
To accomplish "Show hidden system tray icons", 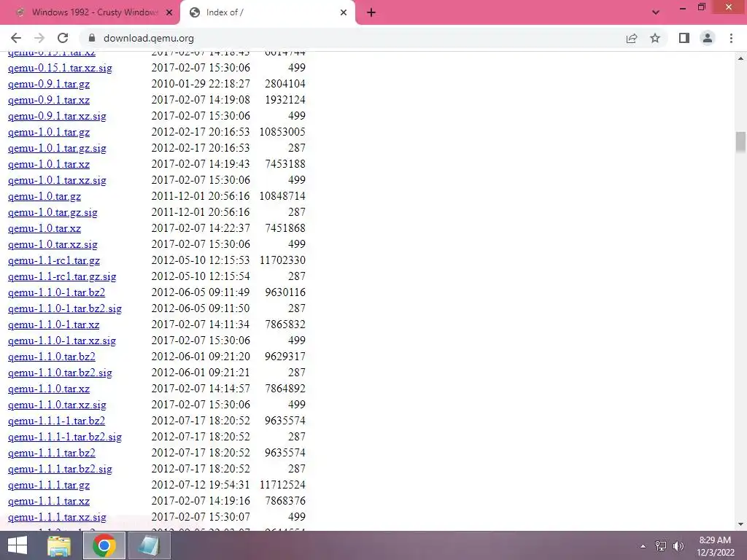I will pyautogui.click(x=643, y=546).
